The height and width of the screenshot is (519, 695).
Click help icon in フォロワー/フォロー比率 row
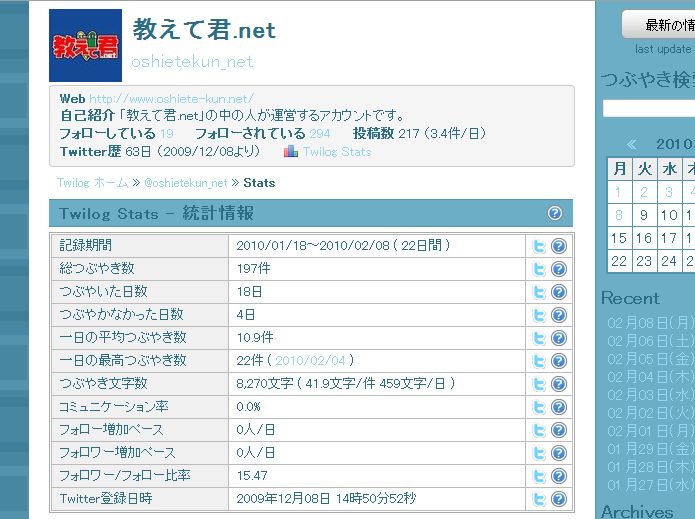(x=559, y=476)
